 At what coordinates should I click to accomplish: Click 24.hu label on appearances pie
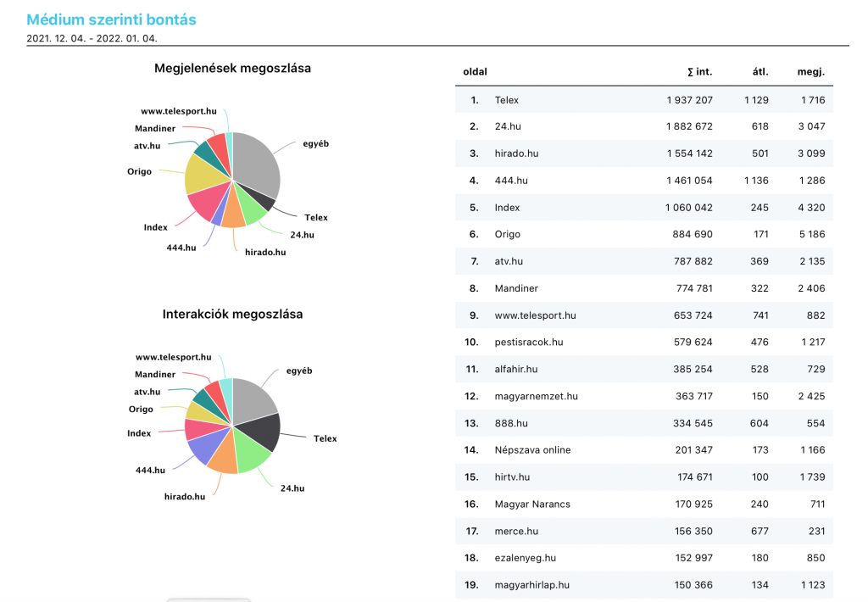tap(302, 234)
